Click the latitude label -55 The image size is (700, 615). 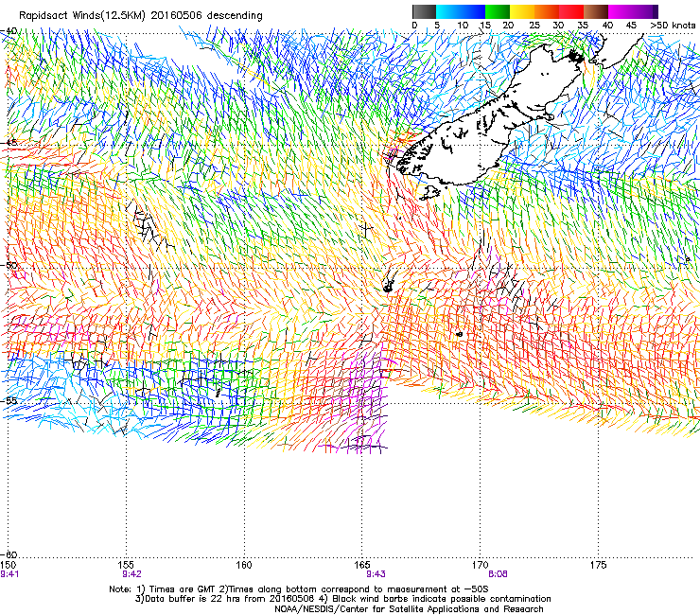9,400
